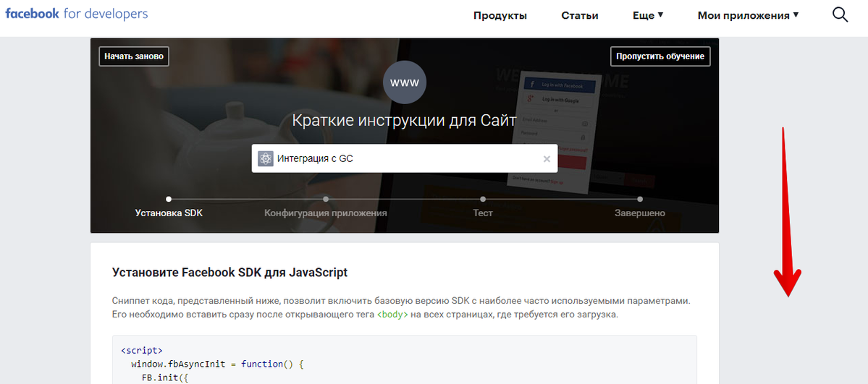Select the Конфигурация приложения step
The width and height of the screenshot is (868, 384).
coord(326,213)
